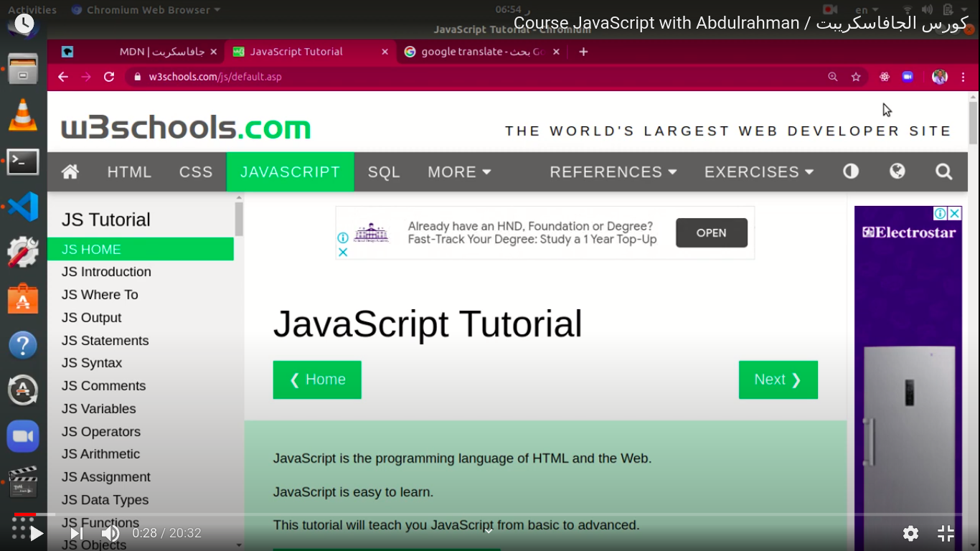Viewport: 980px width, 551px height.
Task: Expand the EXERCISES dropdown
Action: 758,172
